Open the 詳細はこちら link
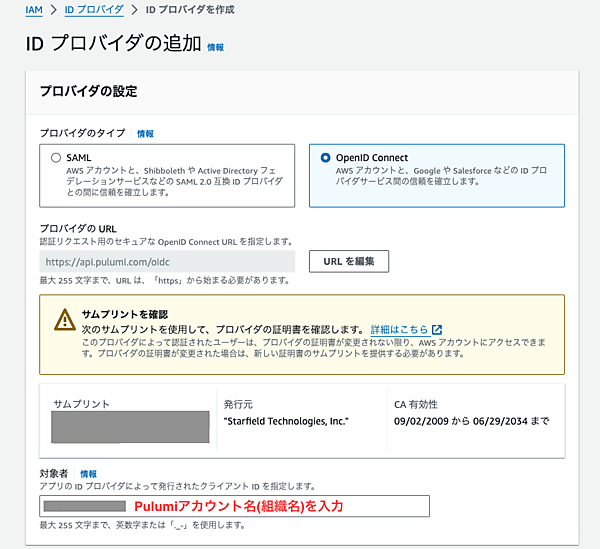The image size is (600, 549). [399, 329]
